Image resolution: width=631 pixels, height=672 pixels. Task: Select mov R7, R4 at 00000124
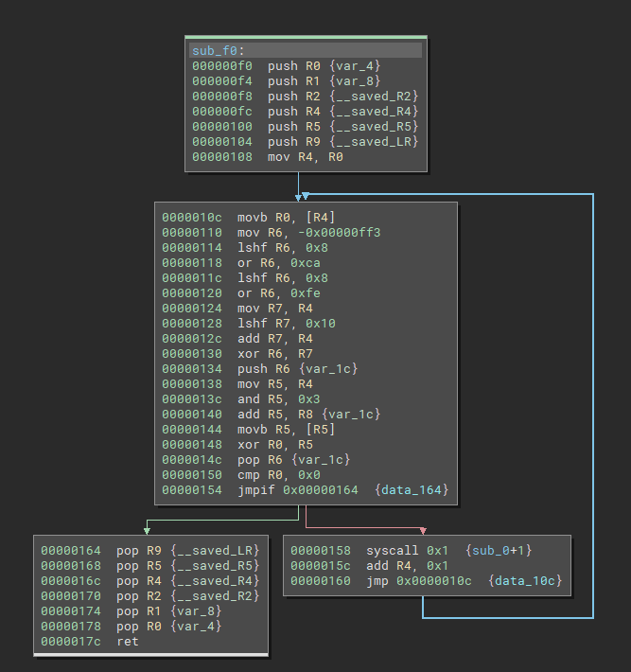(237, 309)
